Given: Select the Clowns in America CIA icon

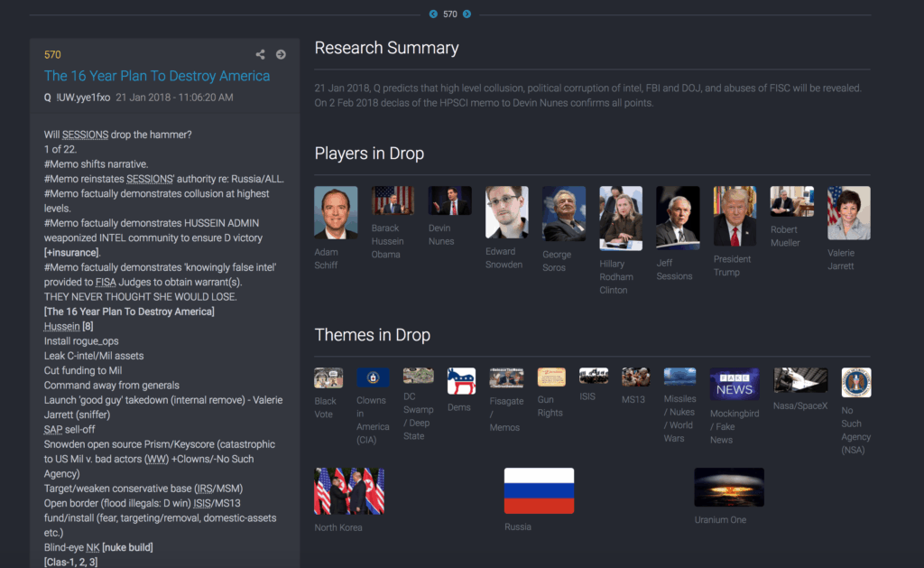Looking at the screenshot, I should [x=373, y=377].
